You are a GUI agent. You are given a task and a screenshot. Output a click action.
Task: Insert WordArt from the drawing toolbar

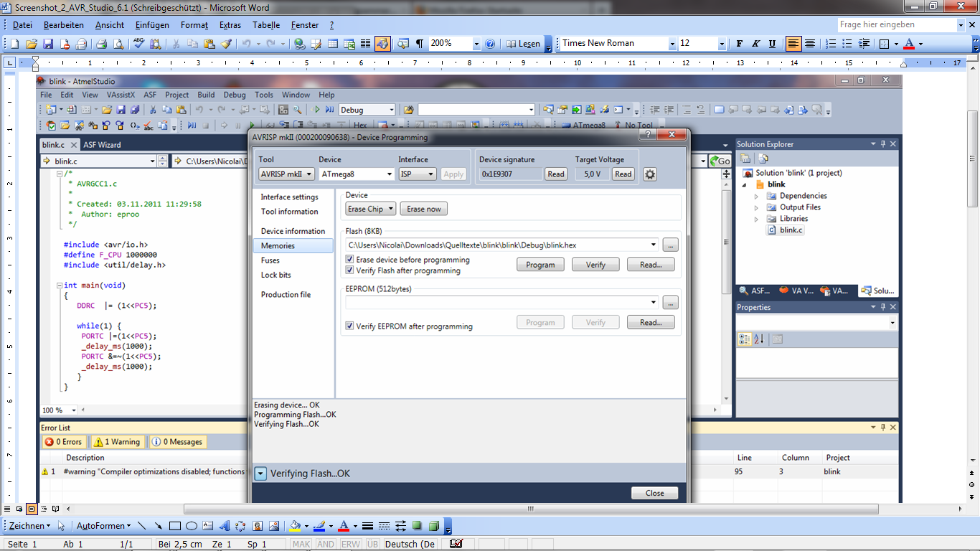click(224, 526)
